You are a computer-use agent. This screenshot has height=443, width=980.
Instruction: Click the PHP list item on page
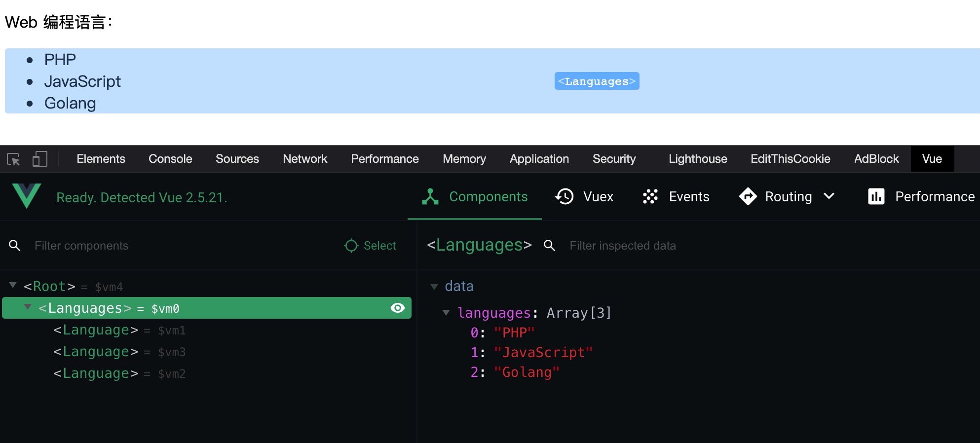click(60, 60)
